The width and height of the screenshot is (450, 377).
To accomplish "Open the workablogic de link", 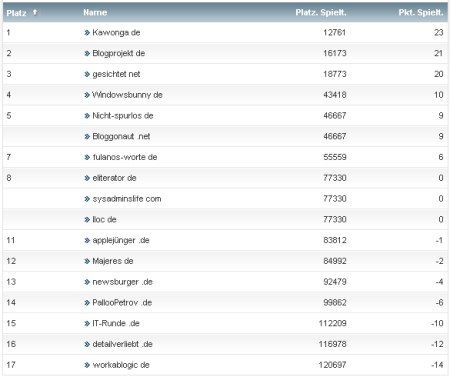I will (x=121, y=365).
